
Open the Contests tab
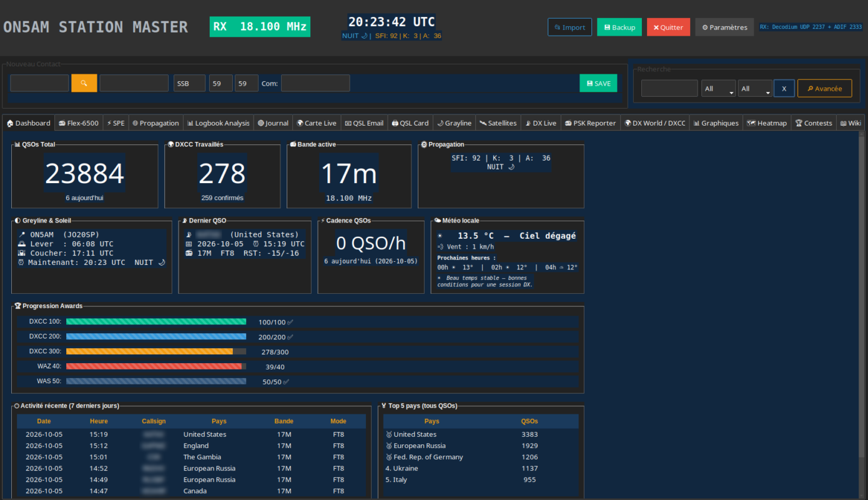coord(814,123)
